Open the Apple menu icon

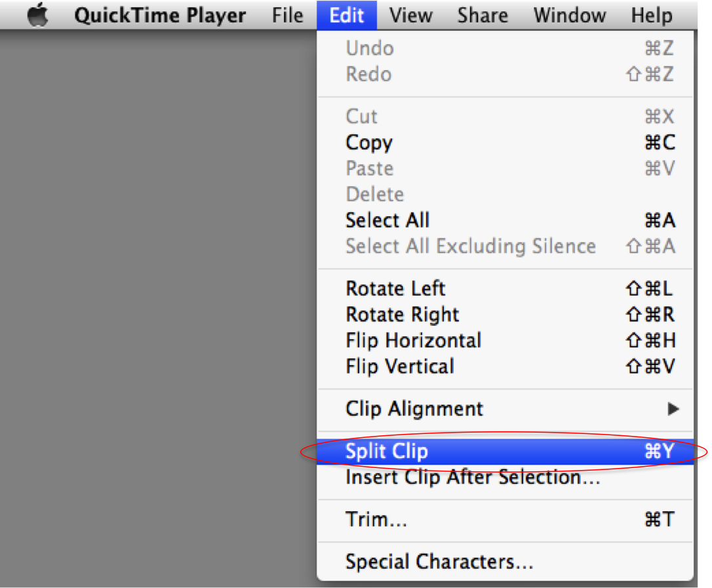(x=37, y=15)
